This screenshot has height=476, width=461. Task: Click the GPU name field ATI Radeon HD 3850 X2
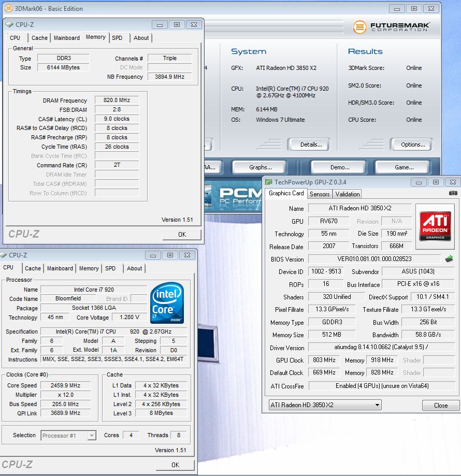[360, 208]
